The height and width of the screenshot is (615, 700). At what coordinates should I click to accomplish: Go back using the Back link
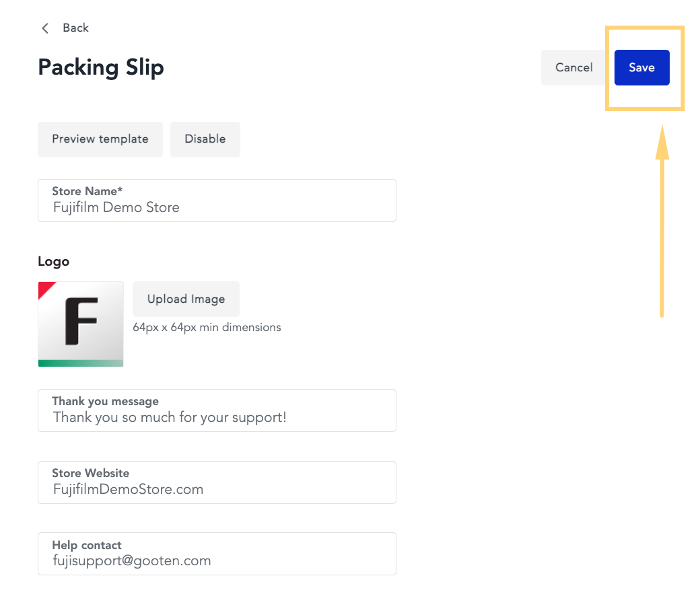pos(75,28)
